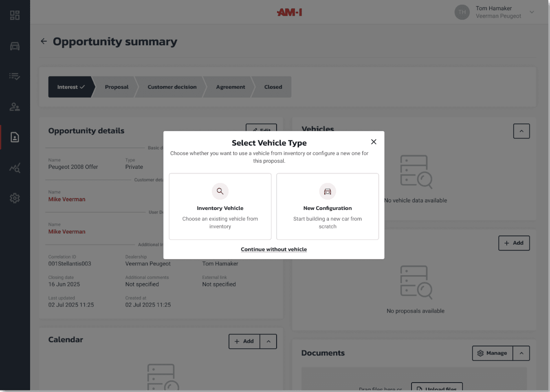Click the Select Vehicle Type dialog title
550x392 pixels.
click(x=269, y=143)
